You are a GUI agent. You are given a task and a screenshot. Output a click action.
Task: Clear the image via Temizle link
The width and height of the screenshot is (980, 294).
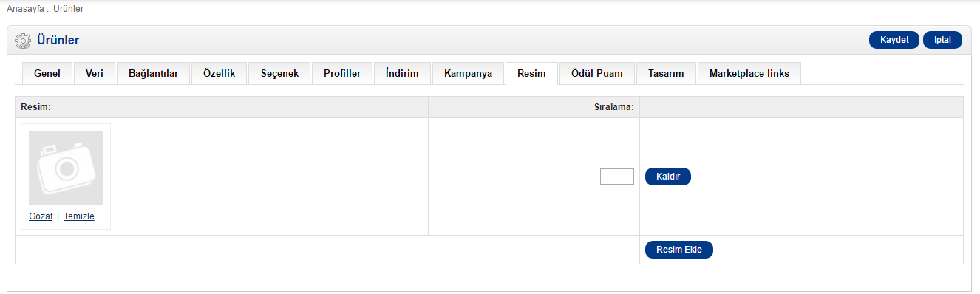79,216
